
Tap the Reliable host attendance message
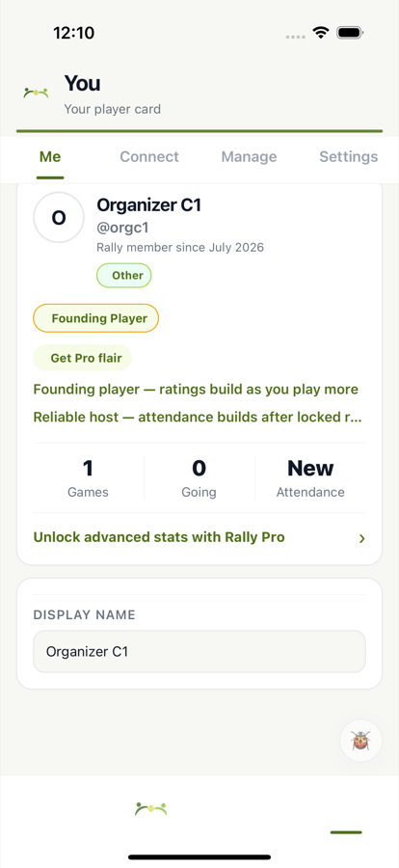point(198,417)
